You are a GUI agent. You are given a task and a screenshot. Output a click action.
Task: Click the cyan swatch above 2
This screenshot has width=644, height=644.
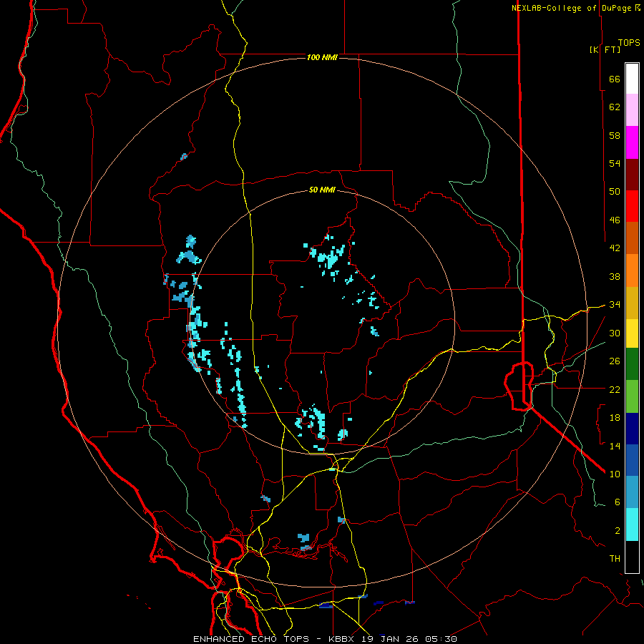point(632,525)
